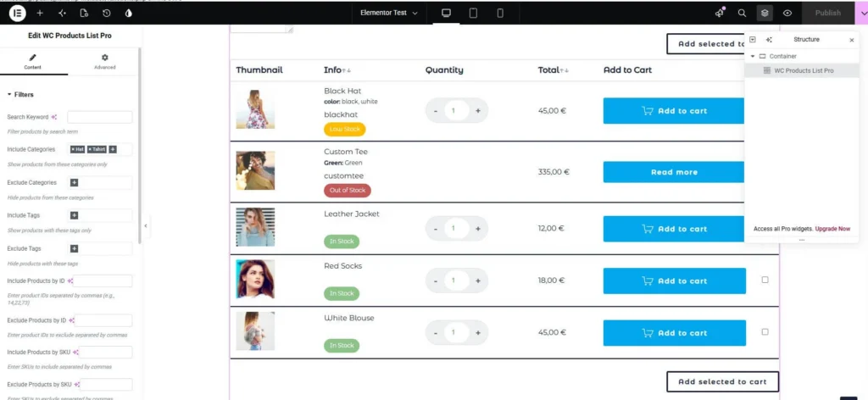The height and width of the screenshot is (400, 868).
Task: Click the Search Keyword input field
Action: pos(100,117)
